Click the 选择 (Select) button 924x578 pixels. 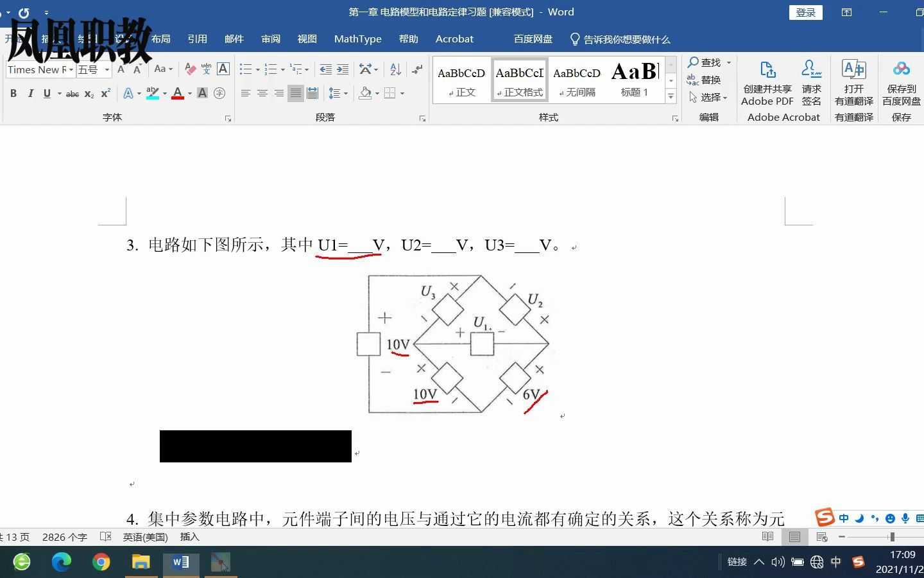(708, 97)
